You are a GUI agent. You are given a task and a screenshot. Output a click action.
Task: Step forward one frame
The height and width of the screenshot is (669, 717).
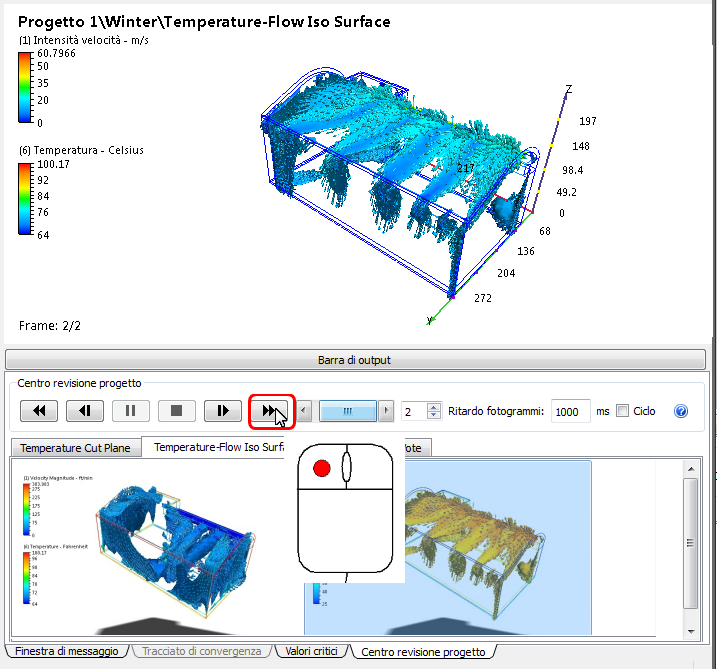tap(223, 411)
